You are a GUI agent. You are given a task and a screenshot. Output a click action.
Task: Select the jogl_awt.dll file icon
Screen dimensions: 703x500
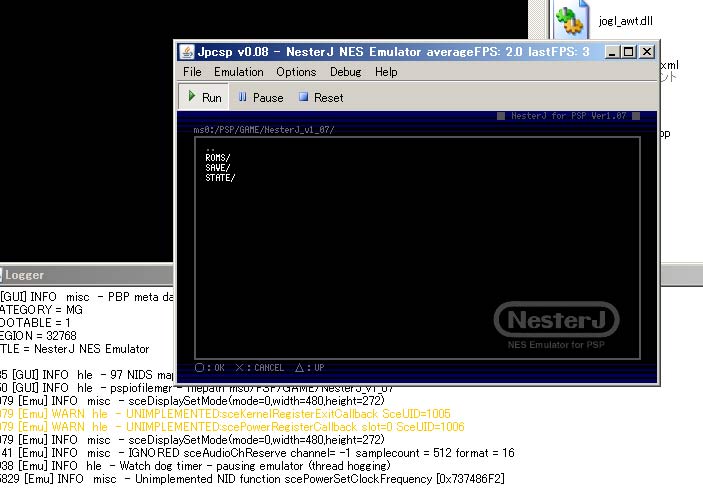pyautogui.click(x=571, y=19)
